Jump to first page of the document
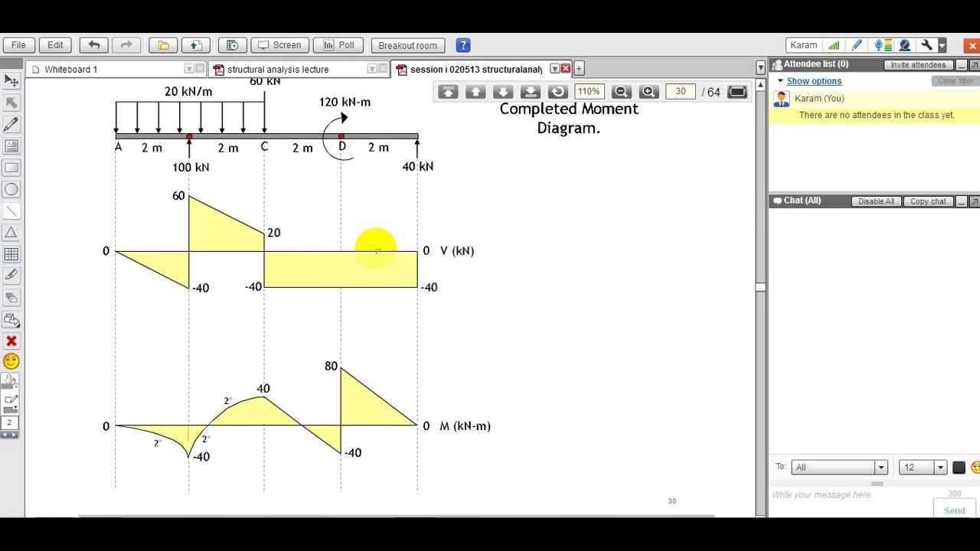Screen dimensions: 980x551 tap(448, 92)
